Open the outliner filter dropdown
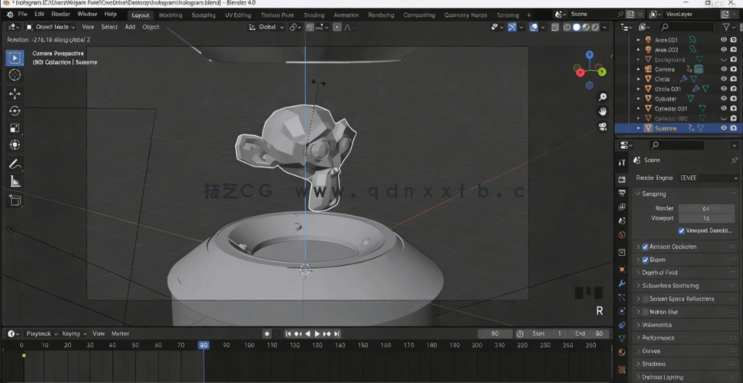Image resolution: width=743 pixels, height=383 pixels. click(729, 27)
